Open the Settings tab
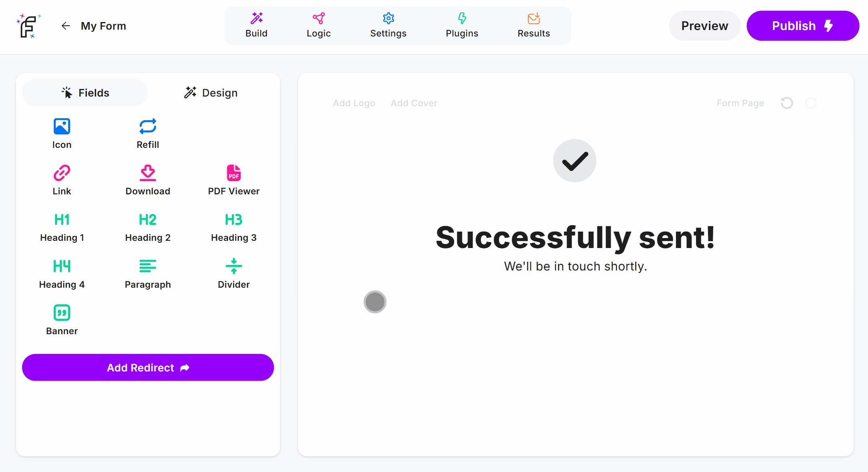Image resolution: width=868 pixels, height=472 pixels. [388, 26]
